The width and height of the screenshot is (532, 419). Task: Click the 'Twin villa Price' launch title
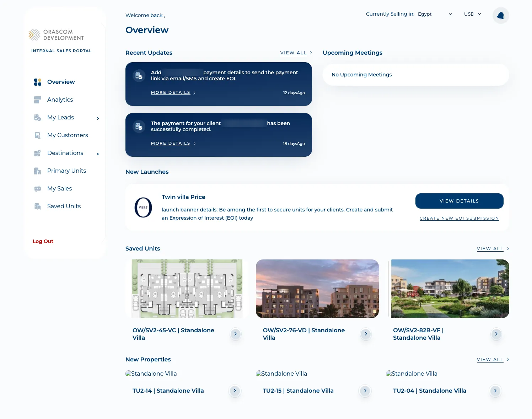coord(183,197)
